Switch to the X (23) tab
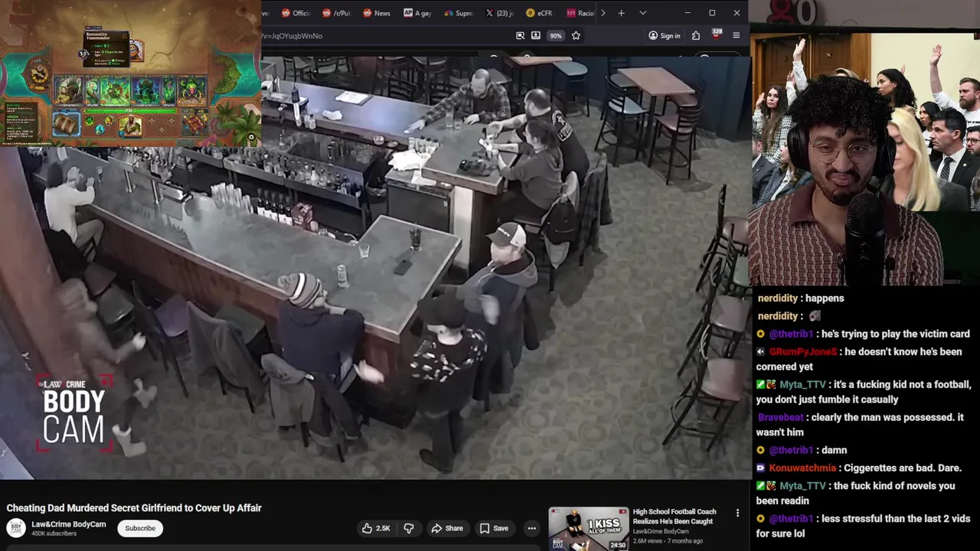 tap(499, 13)
